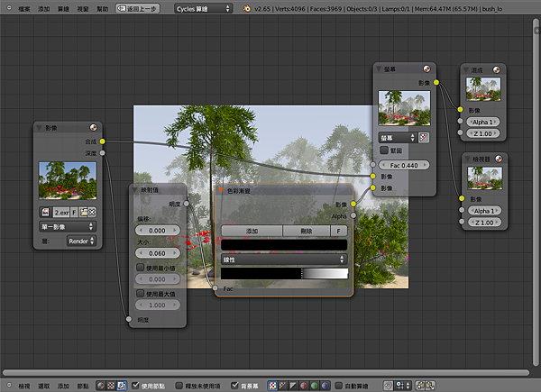Show color and alpha channels
The image size is (541, 392).
point(272,386)
